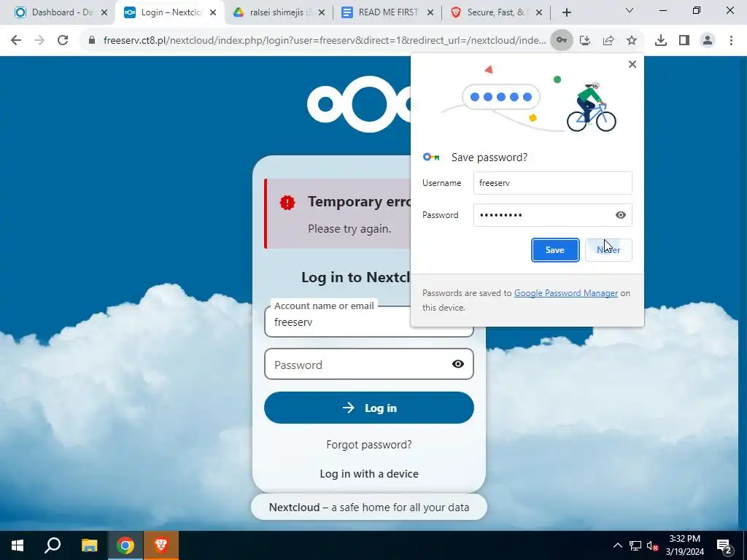The width and height of the screenshot is (747, 560).
Task: Open Brave browser from taskbar
Action: (x=161, y=545)
